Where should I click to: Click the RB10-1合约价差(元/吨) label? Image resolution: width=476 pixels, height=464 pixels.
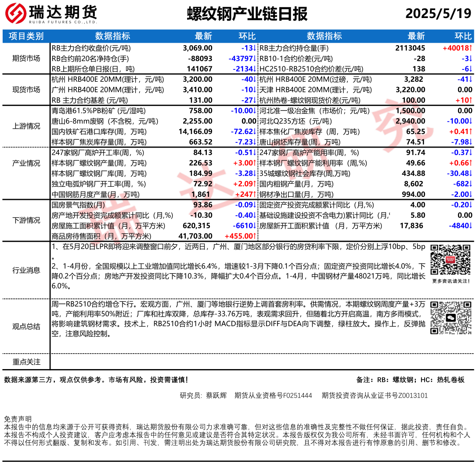click(296, 58)
